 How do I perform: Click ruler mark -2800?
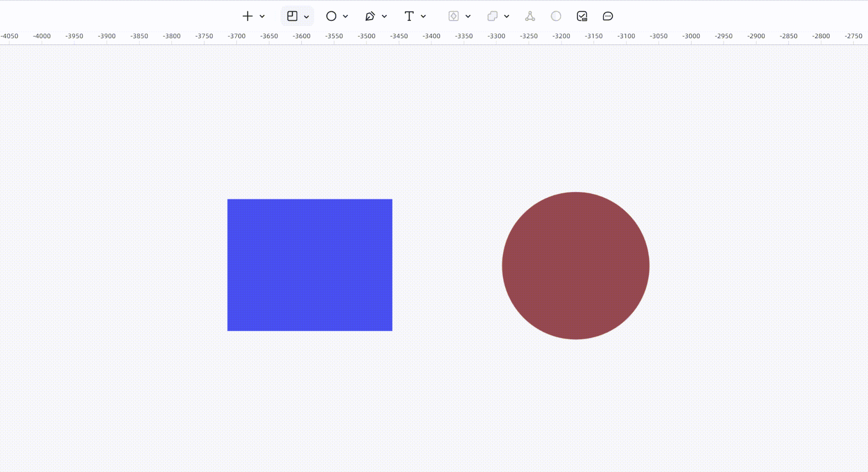coord(821,36)
